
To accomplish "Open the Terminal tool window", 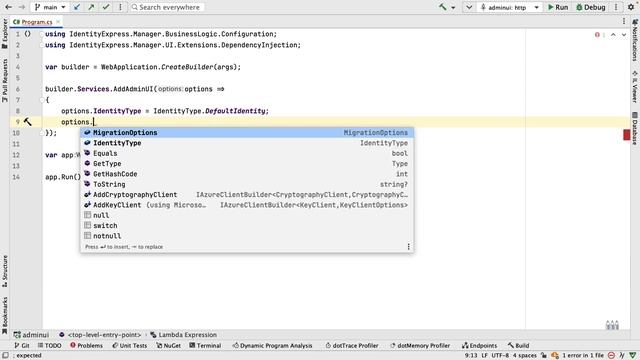I will click(205, 345).
